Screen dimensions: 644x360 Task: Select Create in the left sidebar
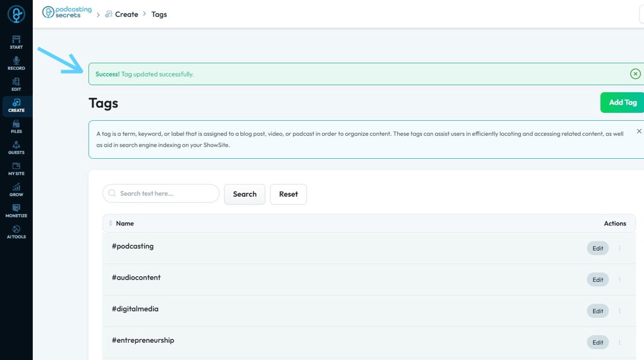click(16, 106)
